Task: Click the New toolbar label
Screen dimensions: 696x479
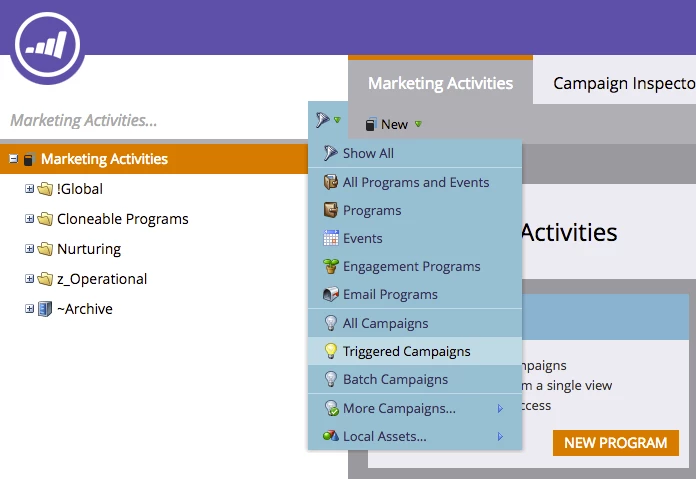Action: [x=394, y=124]
